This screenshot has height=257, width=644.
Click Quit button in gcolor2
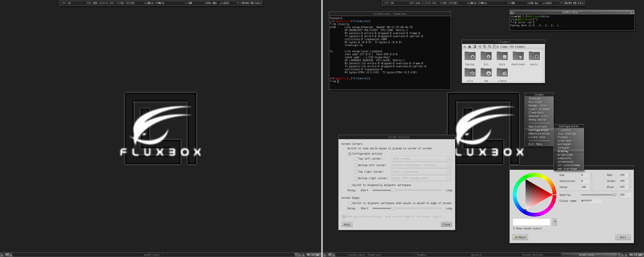[623, 237]
